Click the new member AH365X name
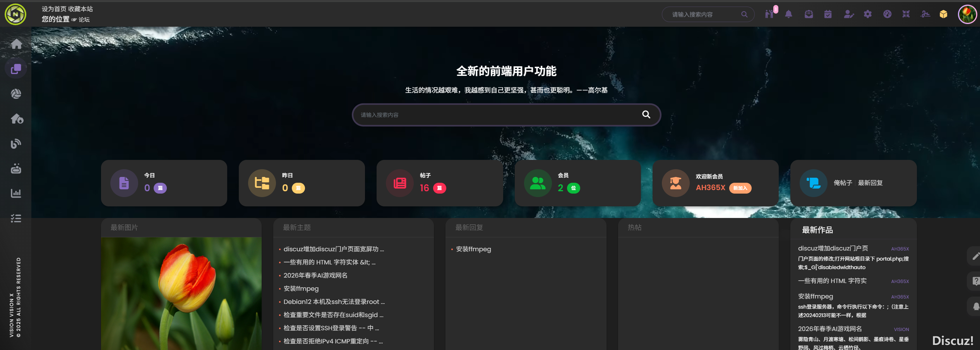 [710, 188]
